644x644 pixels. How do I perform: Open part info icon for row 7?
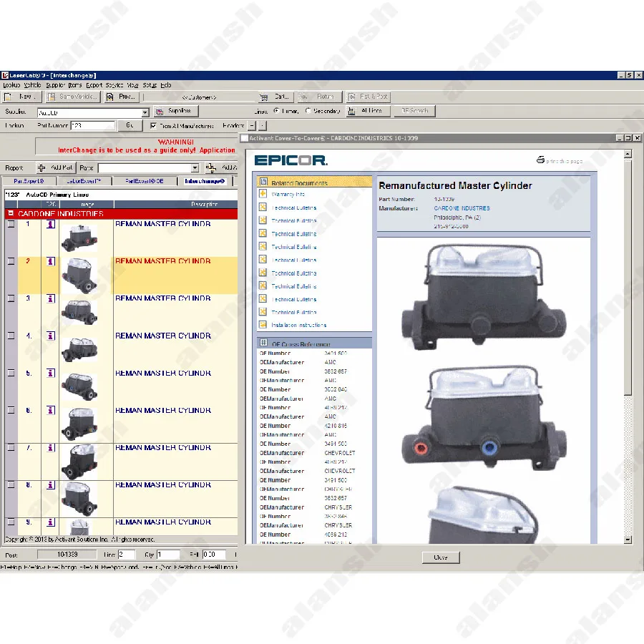tap(51, 448)
